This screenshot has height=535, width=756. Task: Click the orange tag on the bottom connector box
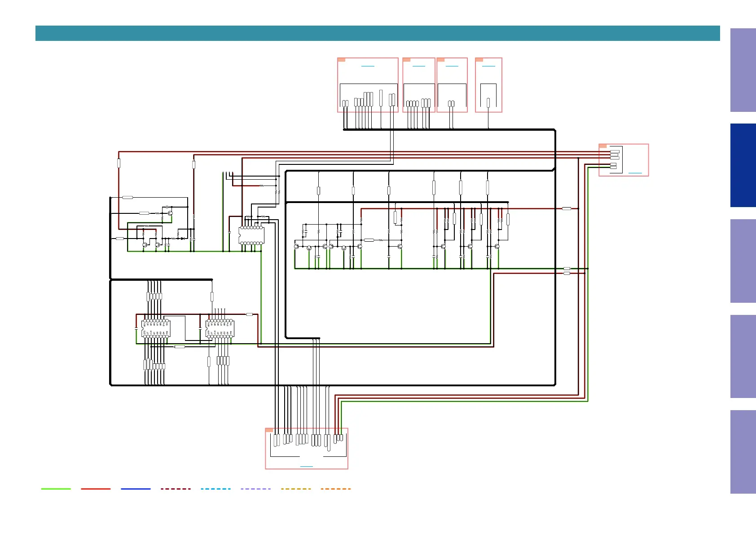(269, 430)
